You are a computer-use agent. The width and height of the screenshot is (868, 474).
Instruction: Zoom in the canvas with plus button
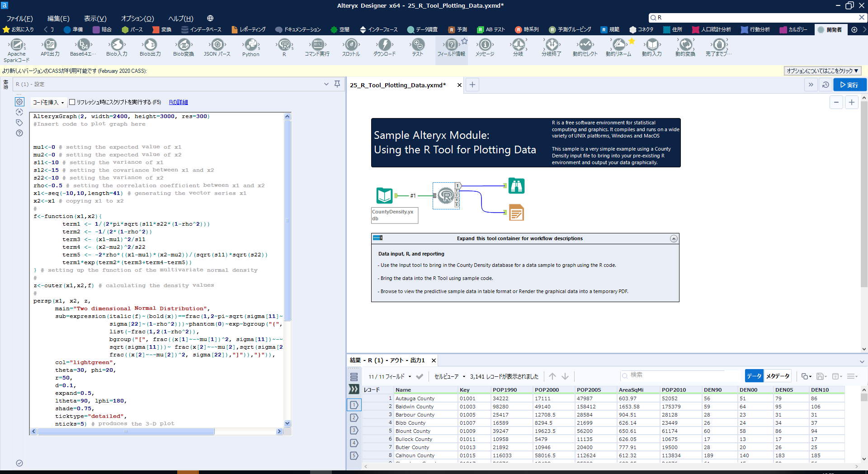pyautogui.click(x=852, y=102)
